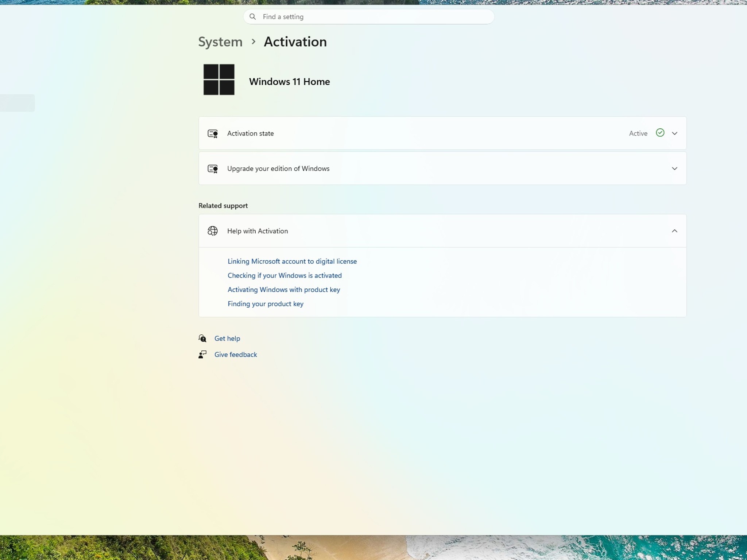
Task: Expand the Activation state chevron
Action: pyautogui.click(x=674, y=133)
